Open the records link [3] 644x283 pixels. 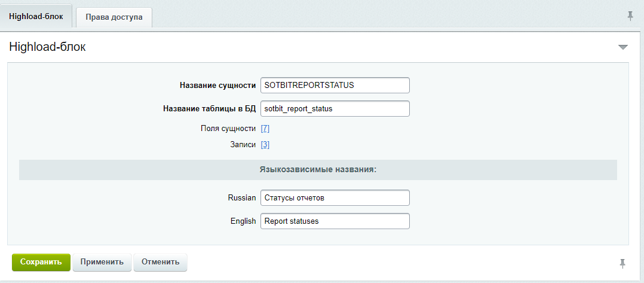tap(265, 145)
